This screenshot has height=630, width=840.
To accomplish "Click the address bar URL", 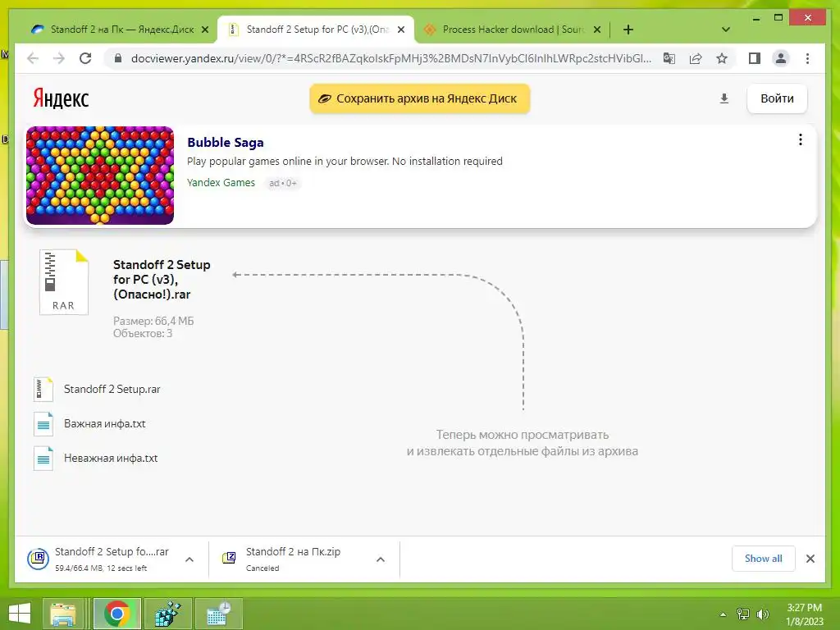I will [391, 58].
